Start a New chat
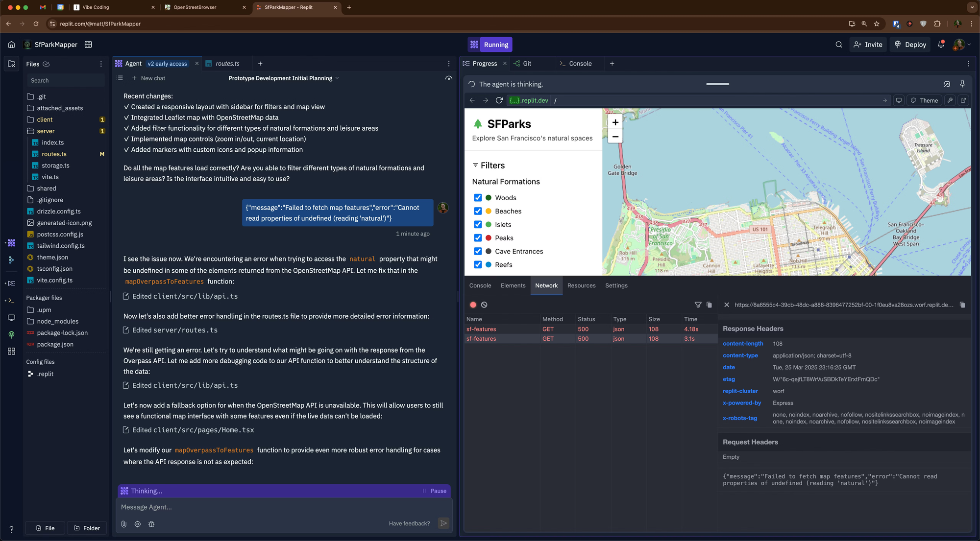The image size is (980, 541). [x=148, y=78]
